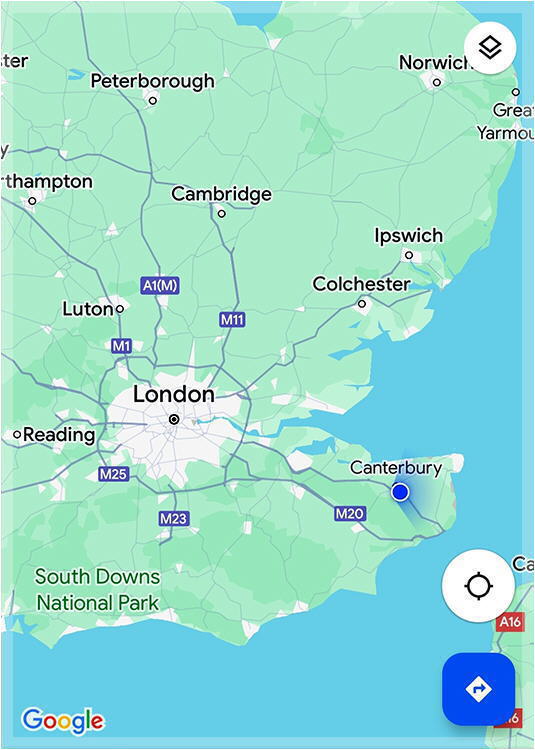This screenshot has width=535, height=750.
Task: Tap the M23 motorway shield
Action: pos(174,518)
